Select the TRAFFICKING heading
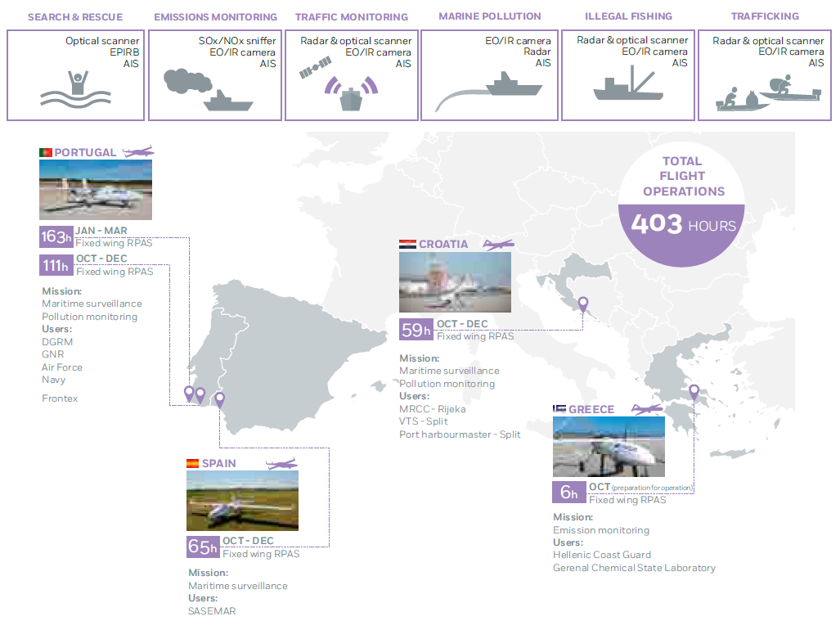Image resolution: width=840 pixels, height=639 pixels. pos(765,16)
